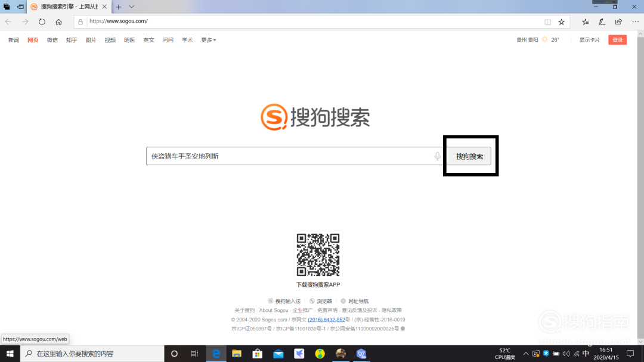The height and width of the screenshot is (362, 644).
Task: Click the 贵州 贵阳 location text
Action: (527, 40)
